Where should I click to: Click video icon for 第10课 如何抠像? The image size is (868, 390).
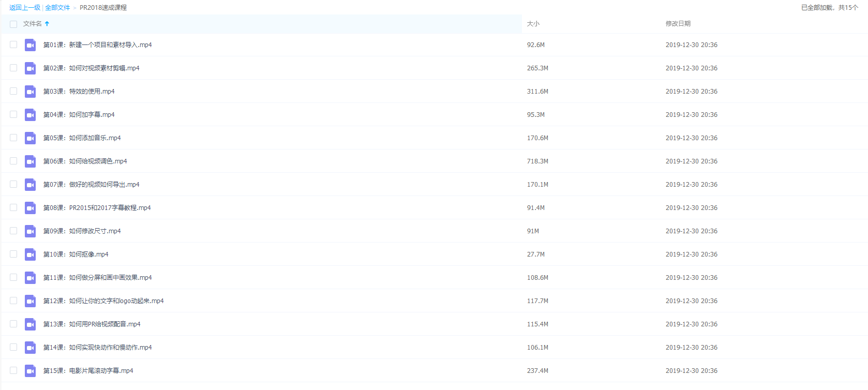30,254
